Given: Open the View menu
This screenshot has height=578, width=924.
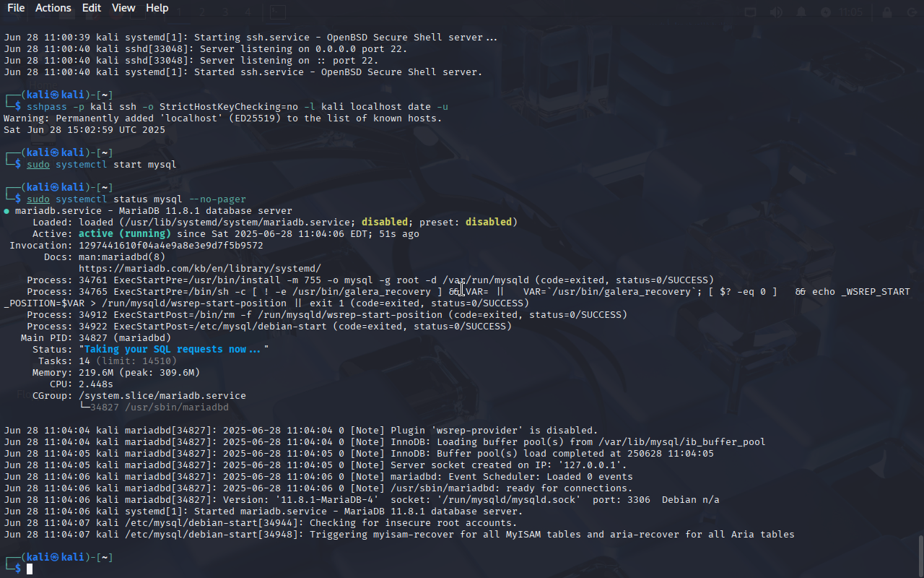Looking at the screenshot, I should pos(123,8).
